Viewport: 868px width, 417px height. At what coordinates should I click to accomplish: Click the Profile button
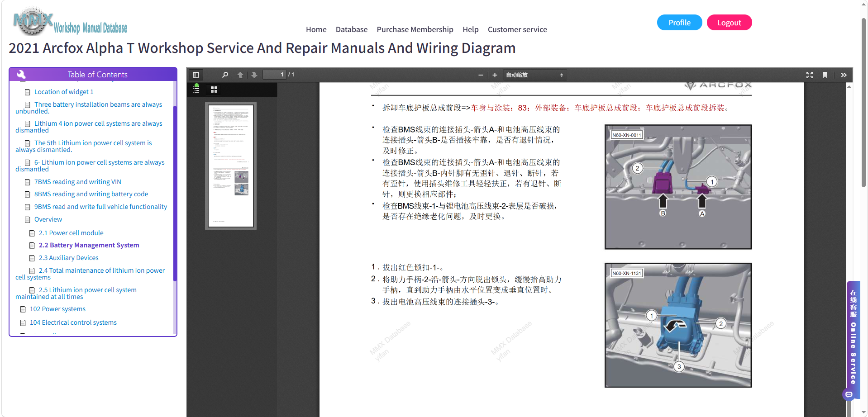[679, 23]
